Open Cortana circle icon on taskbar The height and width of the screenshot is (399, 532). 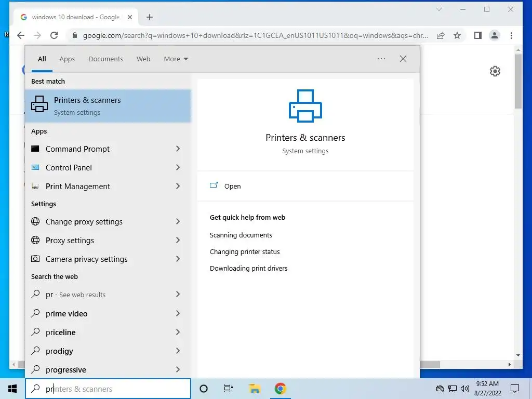(x=204, y=389)
